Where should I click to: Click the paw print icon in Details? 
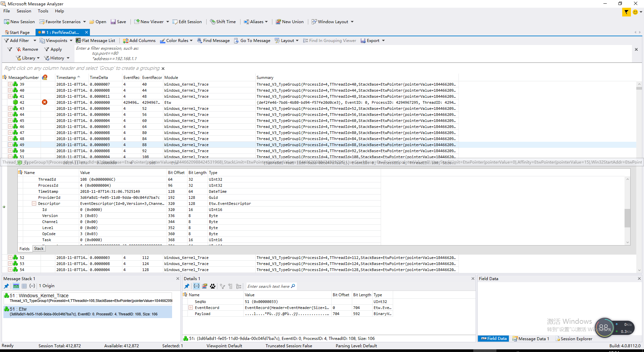213,286
